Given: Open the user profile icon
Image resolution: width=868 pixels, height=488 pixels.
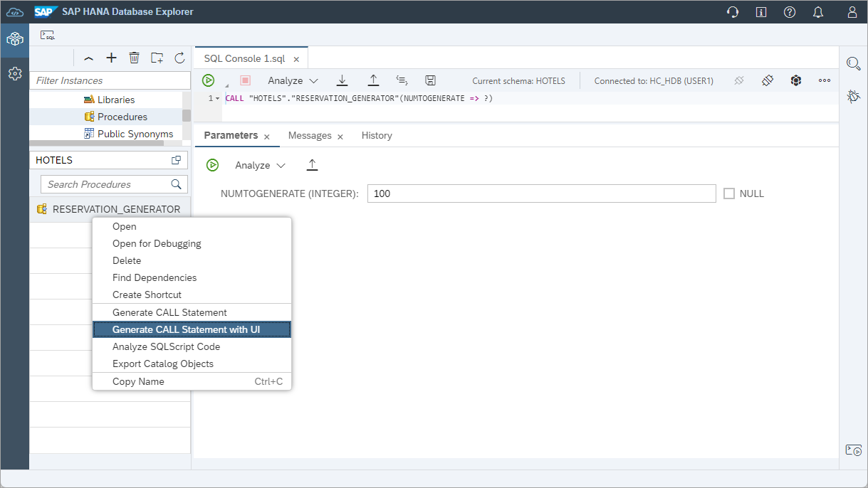Looking at the screenshot, I should pyautogui.click(x=852, y=12).
